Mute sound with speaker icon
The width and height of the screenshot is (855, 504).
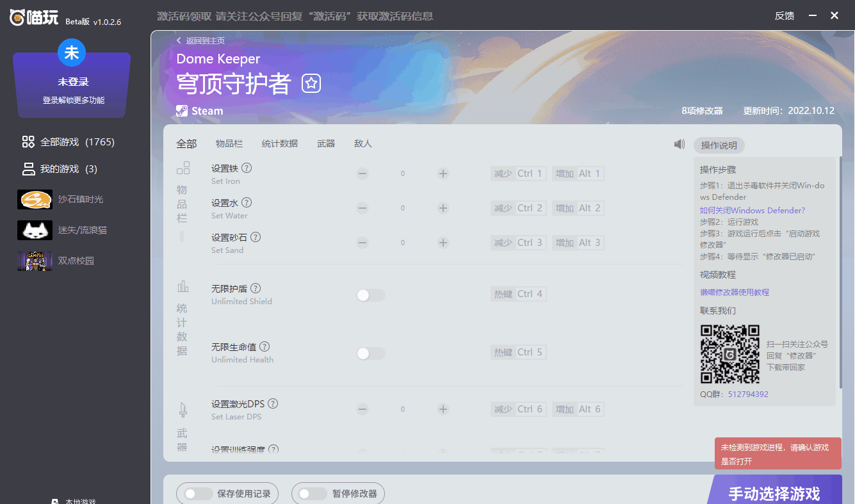pyautogui.click(x=680, y=145)
